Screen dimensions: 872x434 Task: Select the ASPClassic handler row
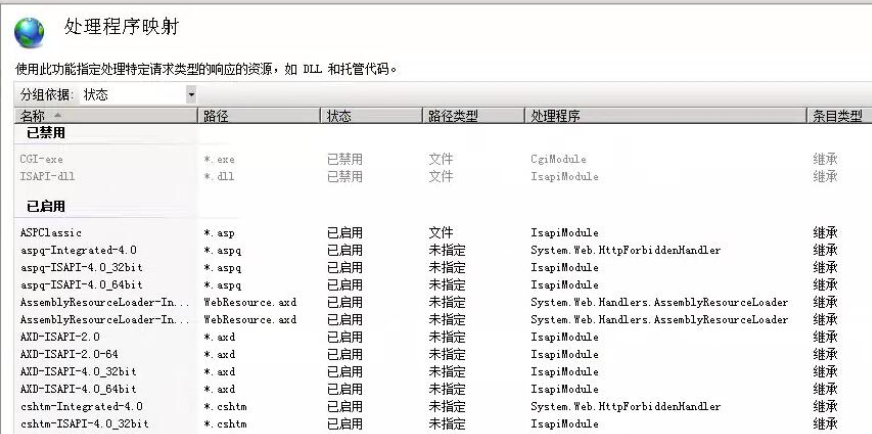point(51,233)
